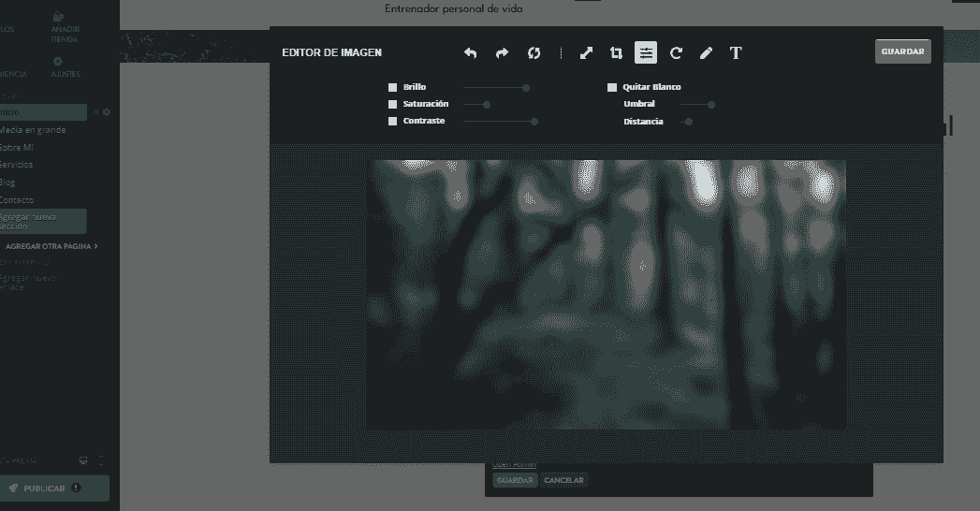980x511 pixels.
Task: Click the Distancia slider handle
Action: 690,122
